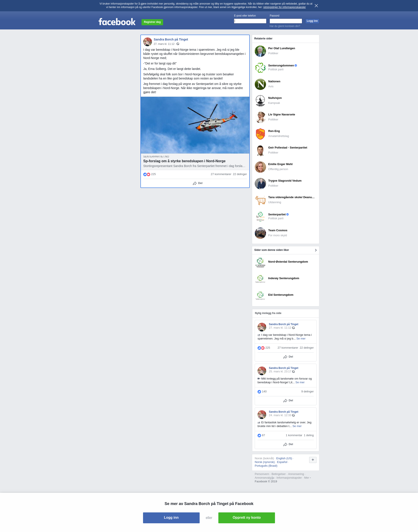Viewport: 418px width, 532px height.
Task: Click the share arrow Del on main post
Action: tap(197, 183)
